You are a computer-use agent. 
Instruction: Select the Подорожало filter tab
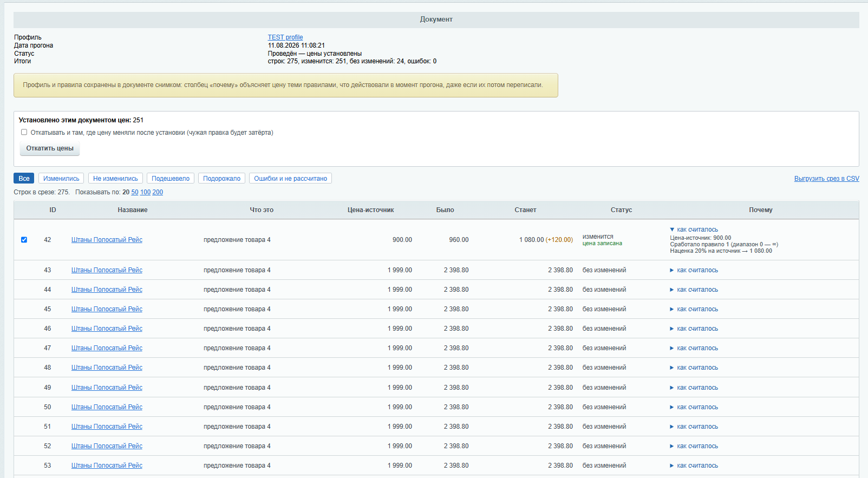click(x=221, y=179)
